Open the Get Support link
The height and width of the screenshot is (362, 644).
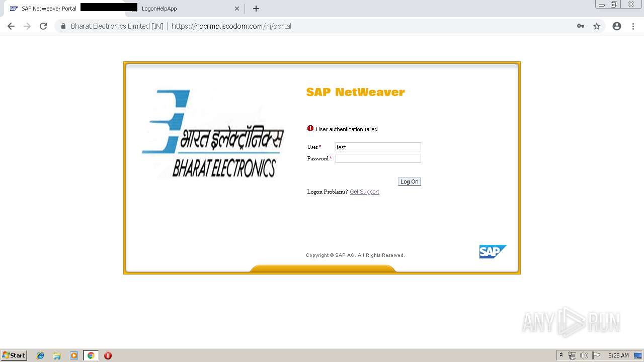click(364, 192)
